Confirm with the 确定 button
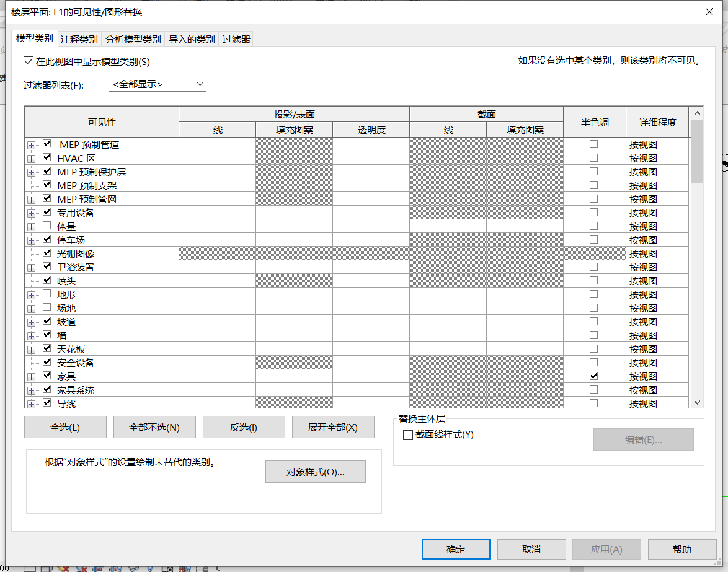 [456, 550]
